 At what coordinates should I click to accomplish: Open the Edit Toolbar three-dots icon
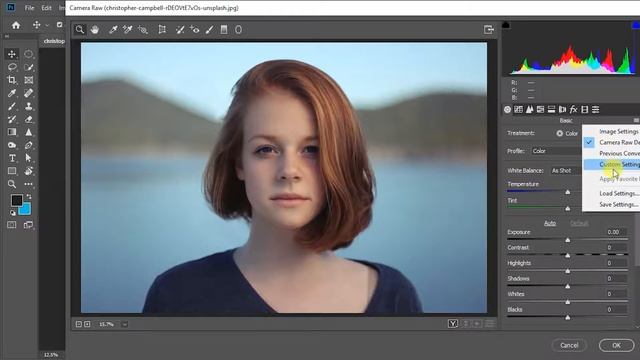pos(29,184)
